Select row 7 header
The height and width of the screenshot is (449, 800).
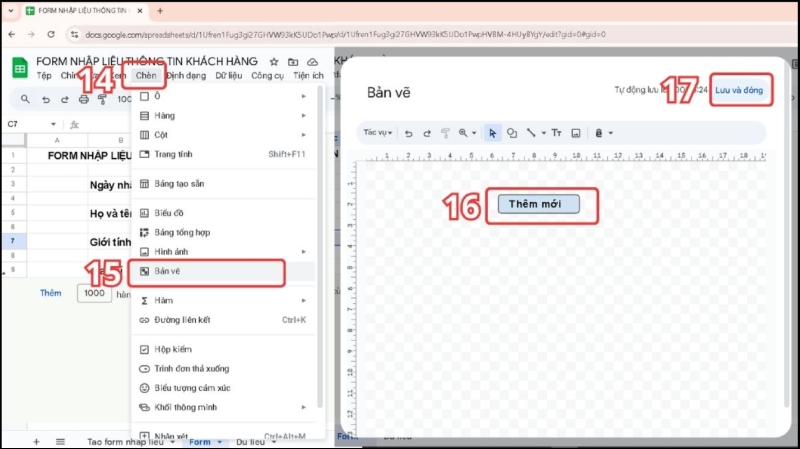click(x=13, y=241)
